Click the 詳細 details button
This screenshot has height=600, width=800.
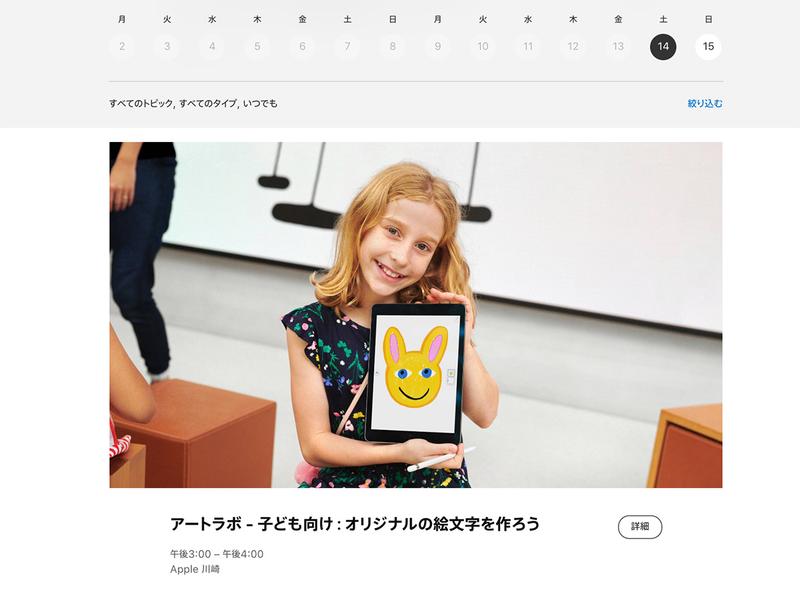tap(640, 527)
